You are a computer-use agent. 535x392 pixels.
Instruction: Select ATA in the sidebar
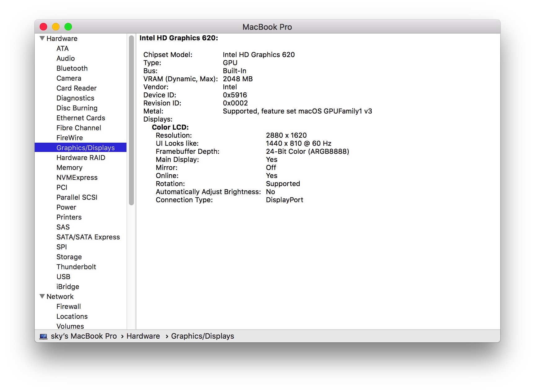pos(63,48)
